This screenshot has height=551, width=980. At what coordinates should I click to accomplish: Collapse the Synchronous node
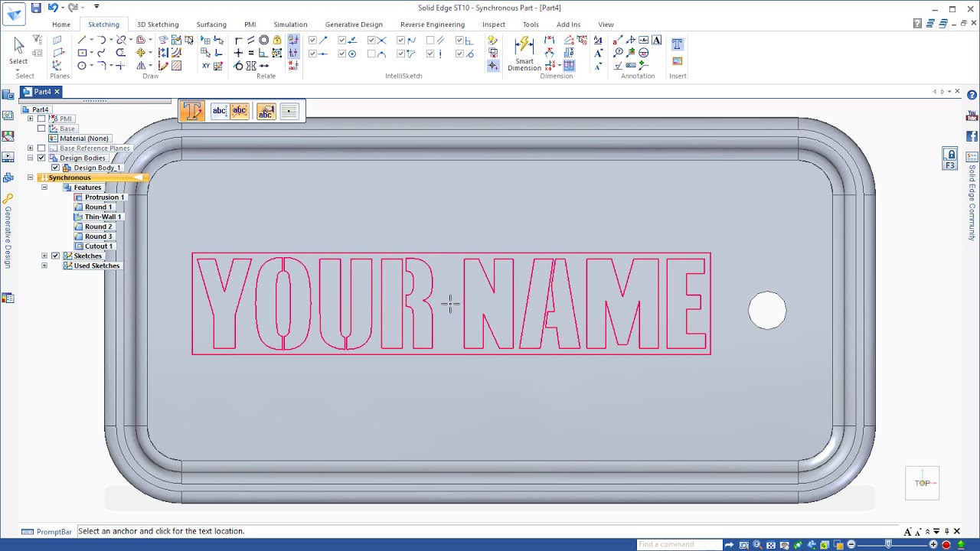tap(30, 178)
